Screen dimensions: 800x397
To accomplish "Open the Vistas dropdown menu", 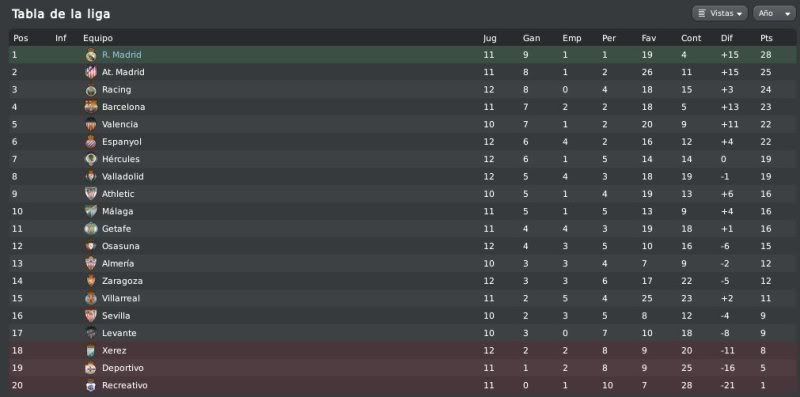I will coord(719,13).
